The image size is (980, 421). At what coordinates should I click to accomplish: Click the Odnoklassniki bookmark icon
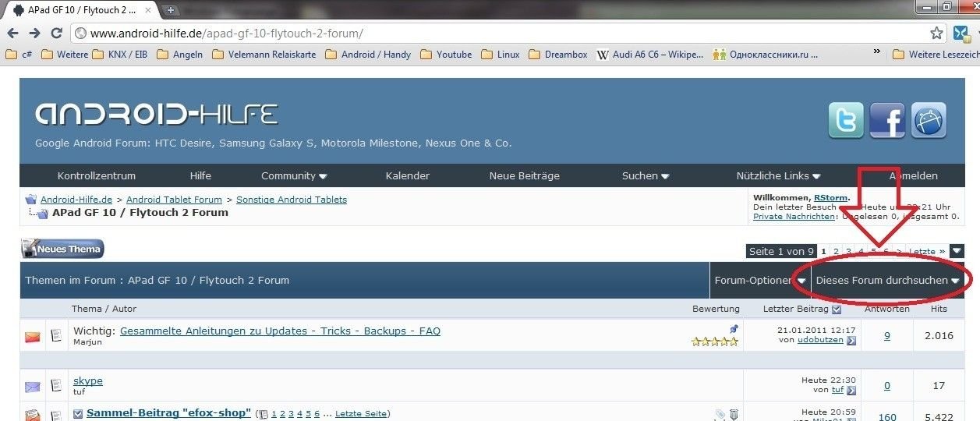point(719,55)
